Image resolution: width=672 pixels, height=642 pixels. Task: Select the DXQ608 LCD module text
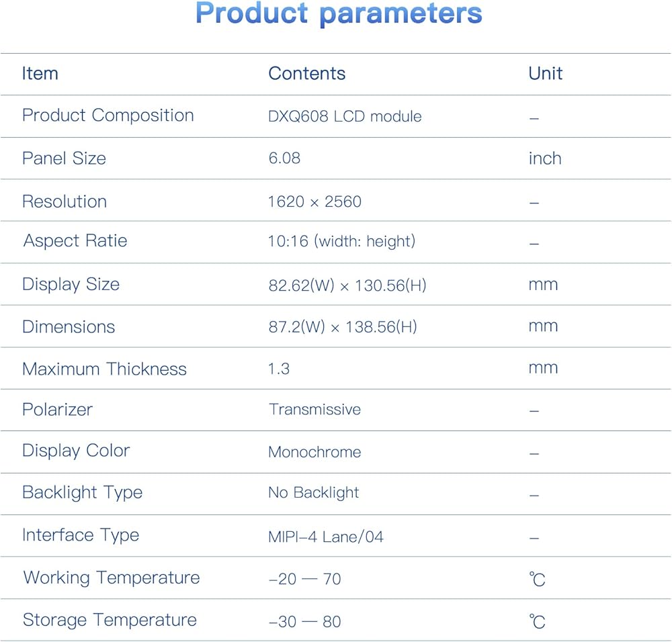tap(345, 116)
